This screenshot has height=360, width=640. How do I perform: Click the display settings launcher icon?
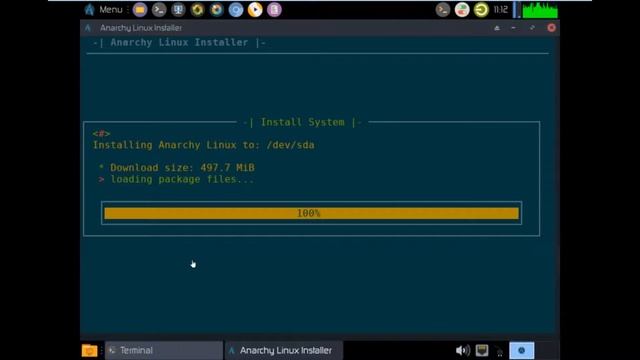(178, 10)
